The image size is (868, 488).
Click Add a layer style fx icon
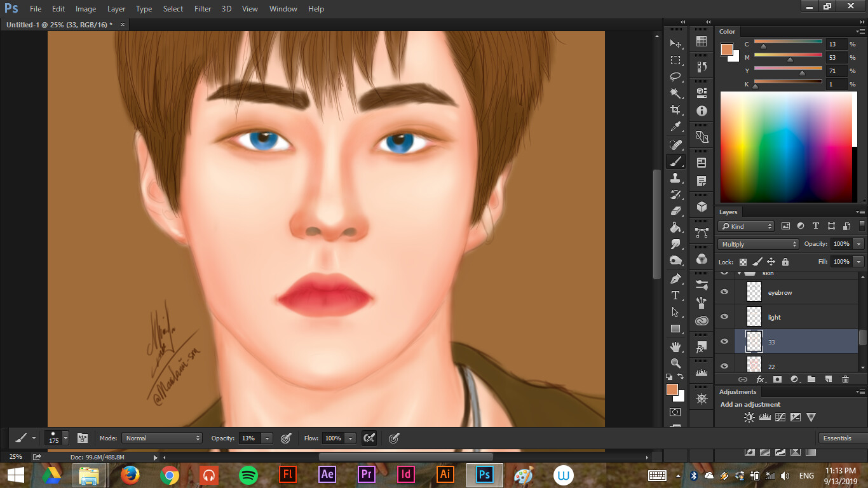760,379
